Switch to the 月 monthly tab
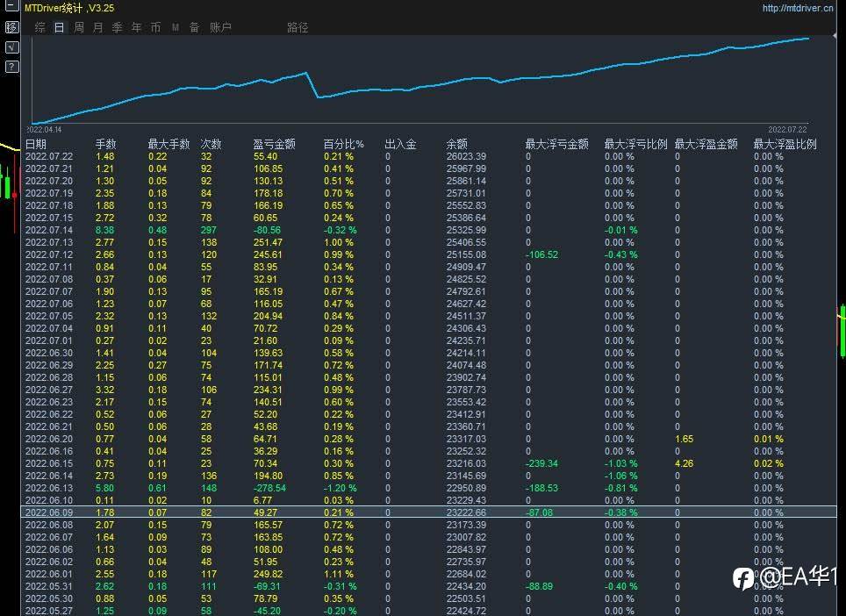The image size is (846, 616). pos(97,27)
